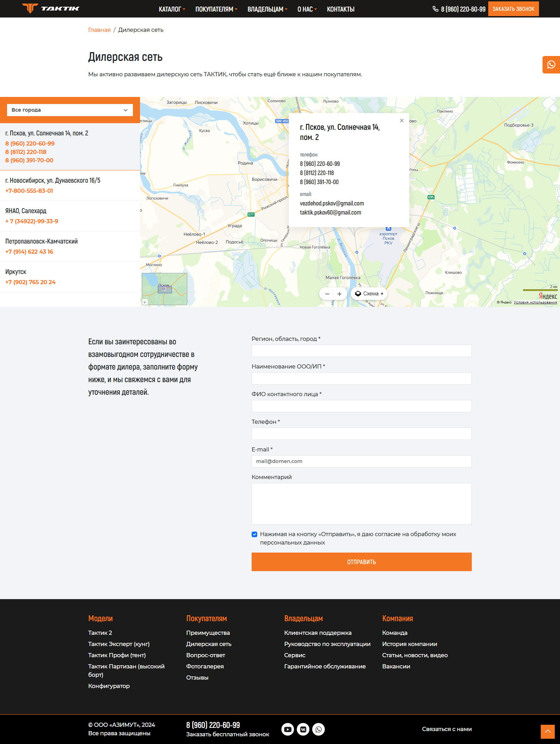Select the Петропавловск-Камчатский dealer entry
Screen dimensions: 560x744
70,246
